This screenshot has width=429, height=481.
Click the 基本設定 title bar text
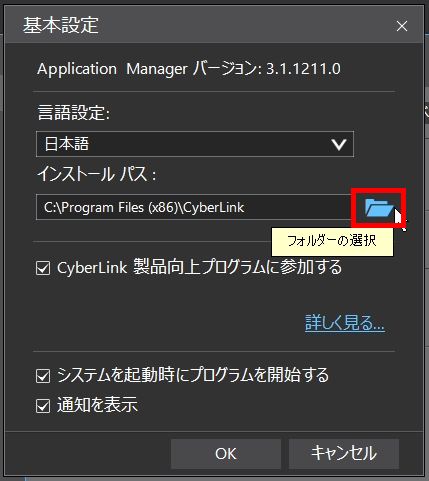pyautogui.click(x=61, y=25)
